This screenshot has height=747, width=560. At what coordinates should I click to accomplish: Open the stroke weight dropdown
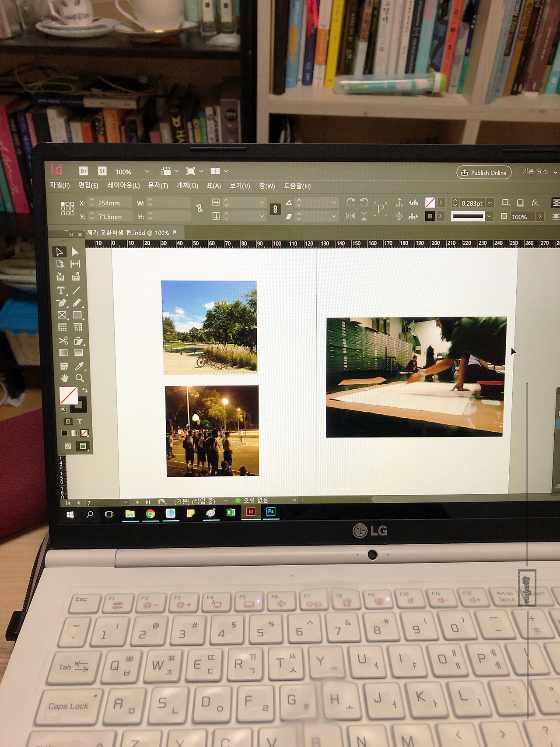490,203
